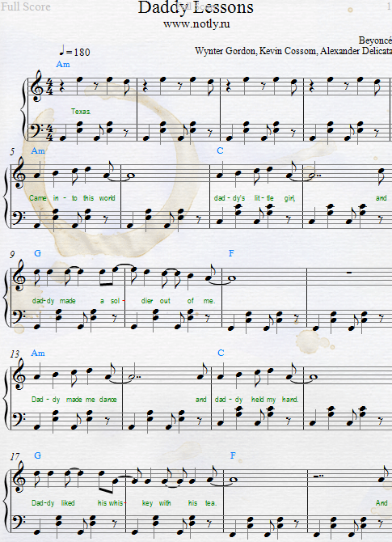This screenshot has height=542, width=392.
Task: Select the Daddy Lessons title text
Action: click(196, 7)
